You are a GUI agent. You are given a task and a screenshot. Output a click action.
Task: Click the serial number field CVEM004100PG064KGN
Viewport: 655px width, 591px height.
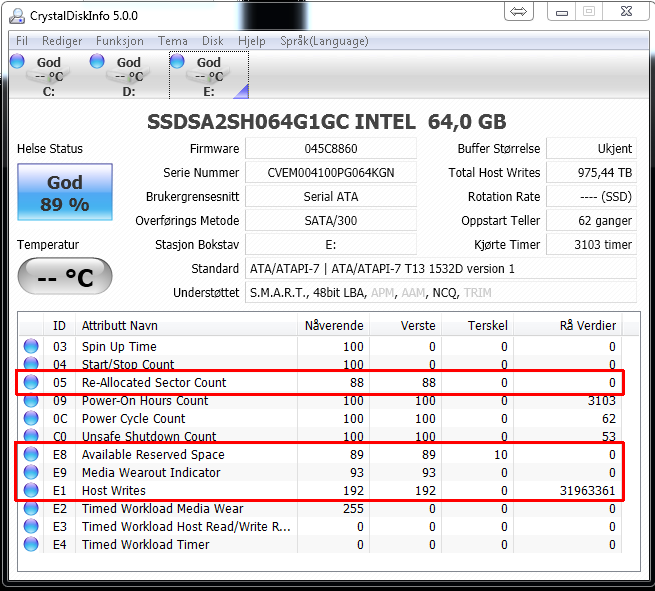click(330, 172)
